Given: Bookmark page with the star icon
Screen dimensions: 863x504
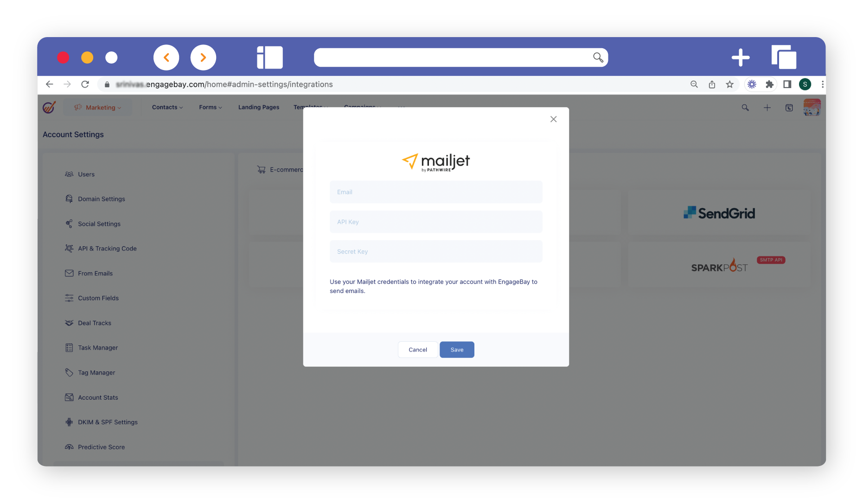Looking at the screenshot, I should (x=729, y=84).
